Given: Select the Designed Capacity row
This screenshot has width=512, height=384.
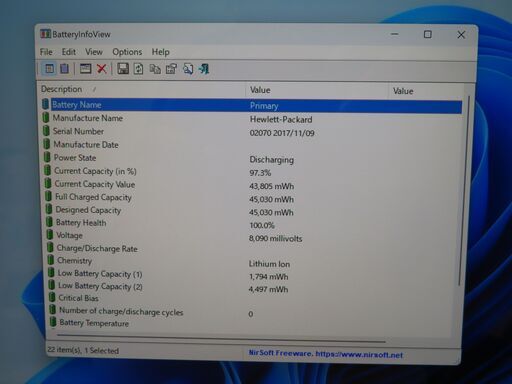Looking at the screenshot, I should click(x=252, y=211).
